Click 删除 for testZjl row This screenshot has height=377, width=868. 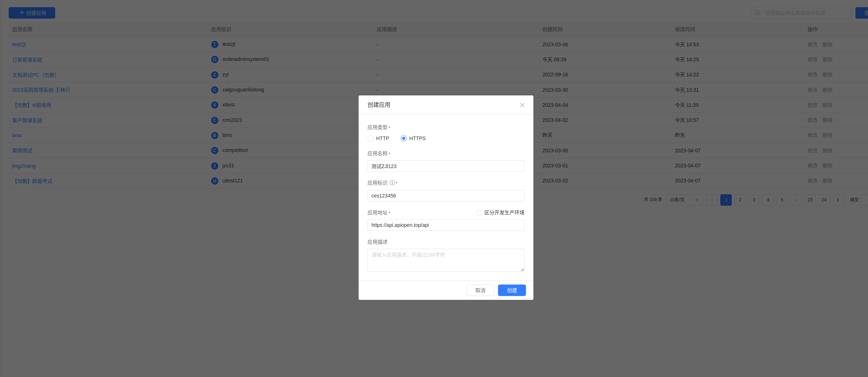point(827,44)
